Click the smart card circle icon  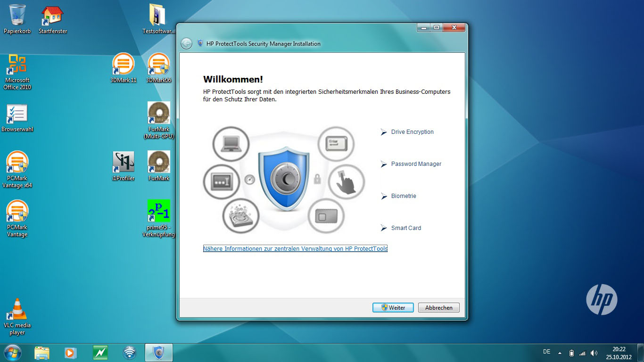pyautogui.click(x=326, y=216)
